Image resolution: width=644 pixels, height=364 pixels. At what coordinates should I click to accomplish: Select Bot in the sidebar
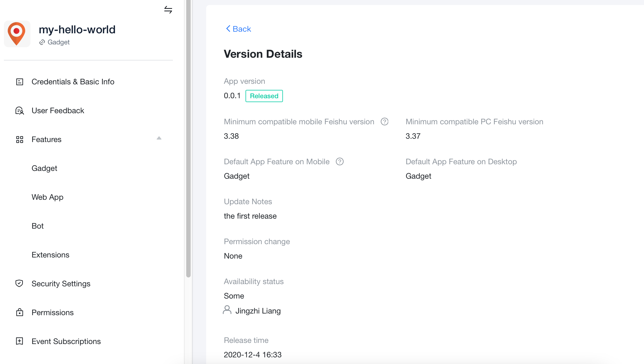tap(38, 226)
